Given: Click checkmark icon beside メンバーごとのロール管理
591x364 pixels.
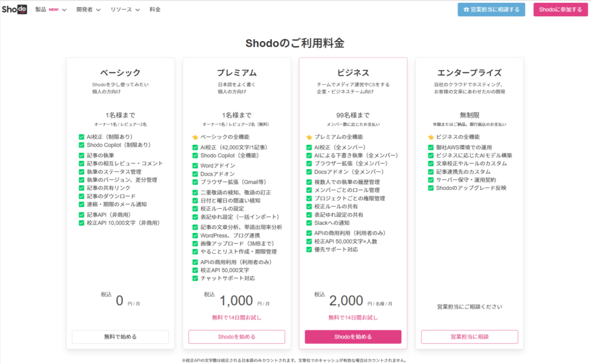Looking at the screenshot, I should coord(309,190).
